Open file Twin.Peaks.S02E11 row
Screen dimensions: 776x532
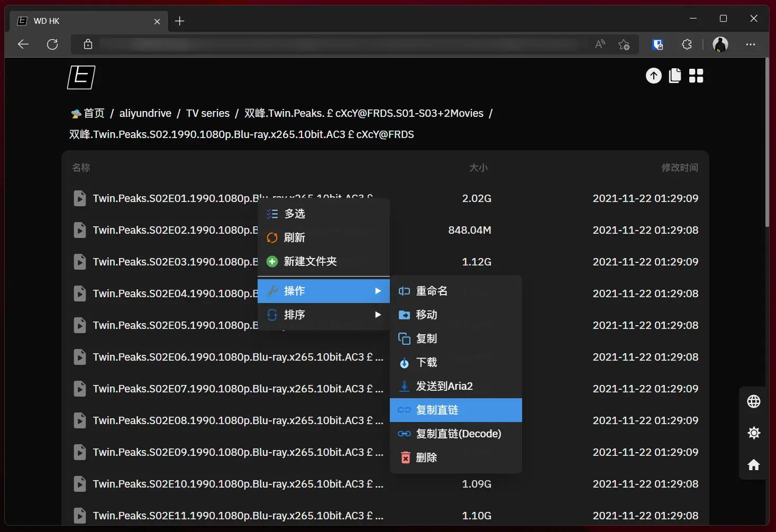pos(385,516)
